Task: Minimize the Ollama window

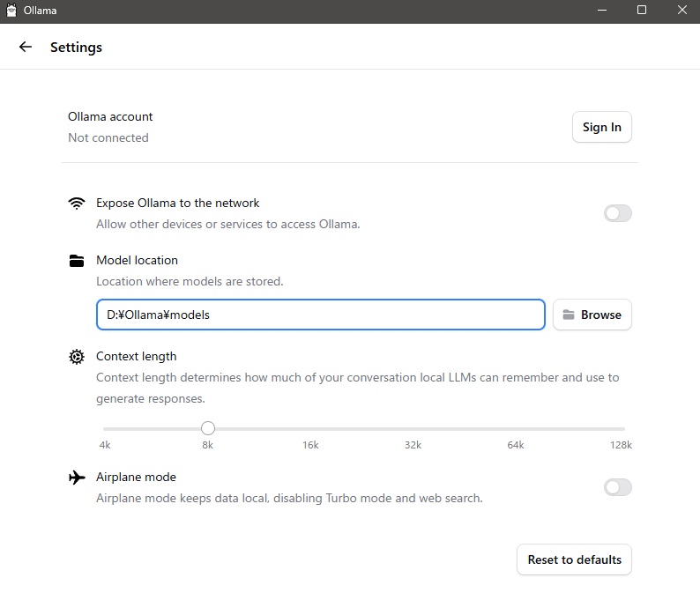Action: (602, 11)
